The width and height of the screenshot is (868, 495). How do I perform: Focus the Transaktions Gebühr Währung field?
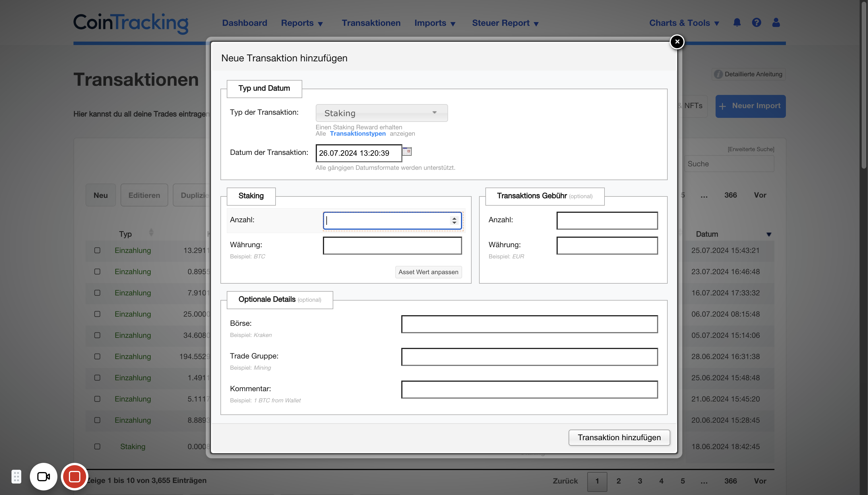[607, 245]
